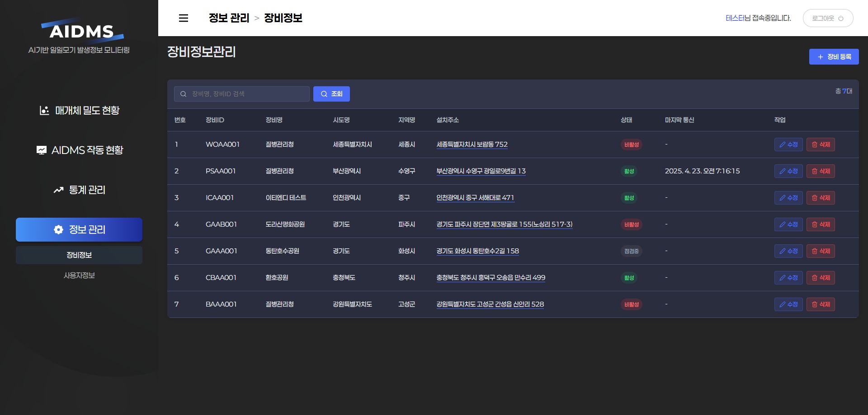
Task: Toggle the hamburger sidebar menu icon
Action: pos(184,18)
